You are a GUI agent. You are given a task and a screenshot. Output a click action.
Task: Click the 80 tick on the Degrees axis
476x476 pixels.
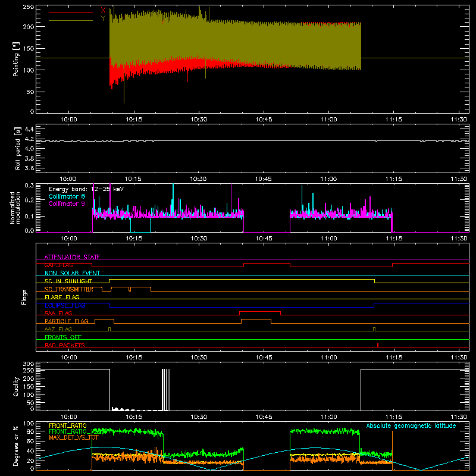30,431
